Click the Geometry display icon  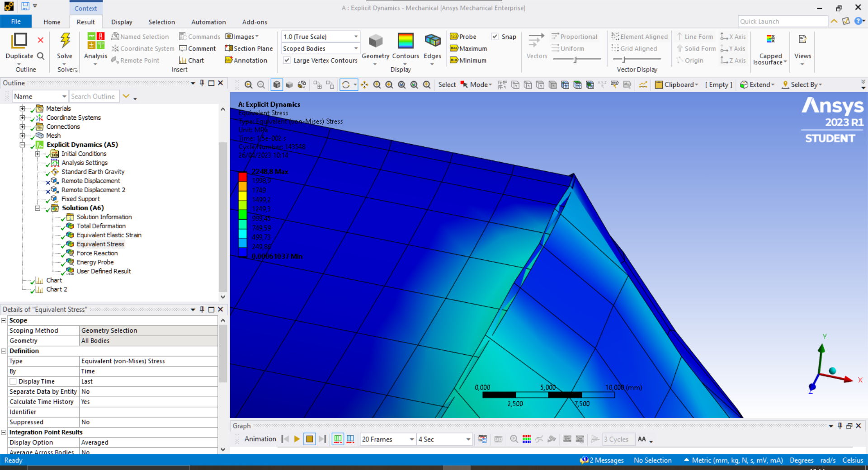point(375,42)
